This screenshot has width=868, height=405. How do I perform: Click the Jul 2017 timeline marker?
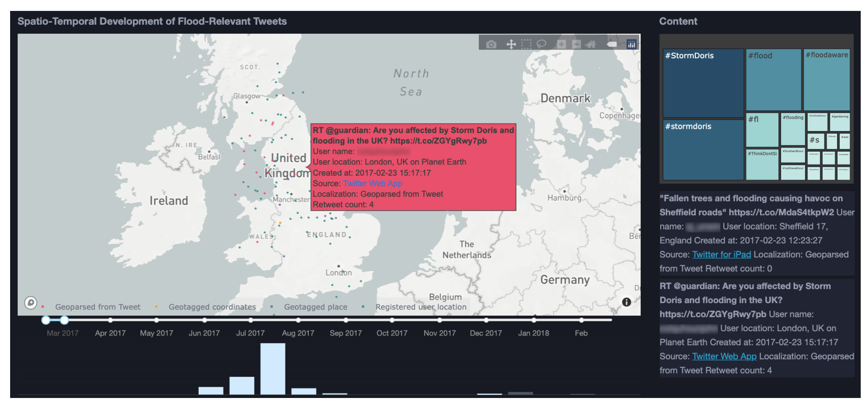(250, 320)
